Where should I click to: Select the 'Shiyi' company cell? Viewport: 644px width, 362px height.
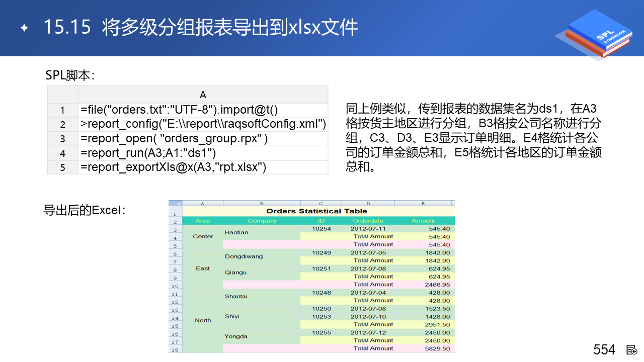(x=262, y=316)
